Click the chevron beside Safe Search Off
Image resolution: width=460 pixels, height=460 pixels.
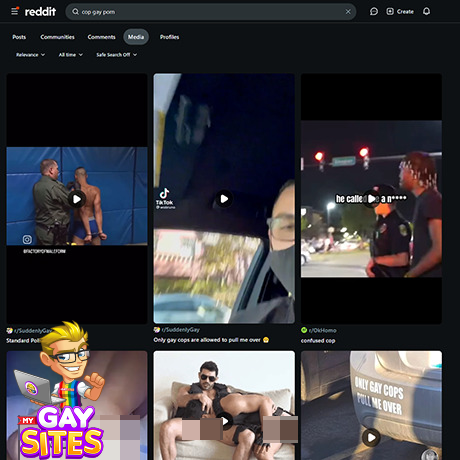135,55
